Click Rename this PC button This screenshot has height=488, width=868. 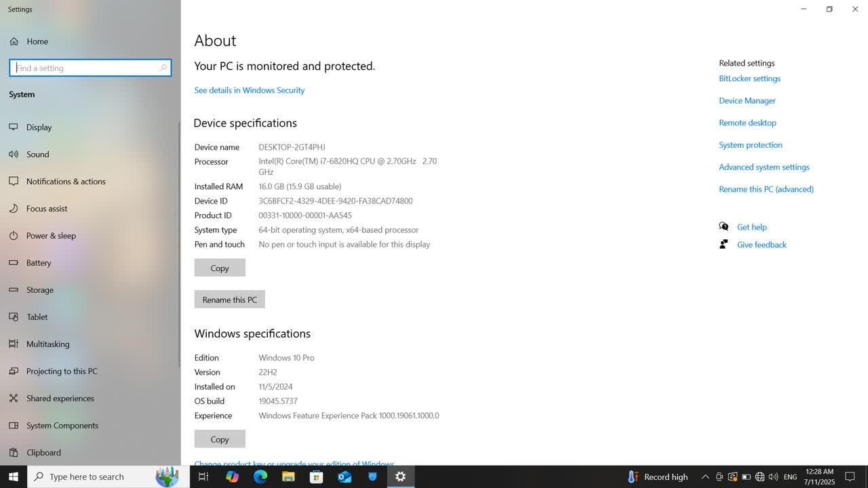coord(229,300)
